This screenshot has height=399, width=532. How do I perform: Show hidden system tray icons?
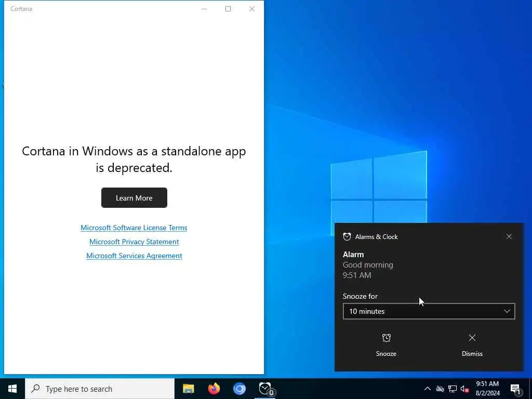[x=428, y=389]
